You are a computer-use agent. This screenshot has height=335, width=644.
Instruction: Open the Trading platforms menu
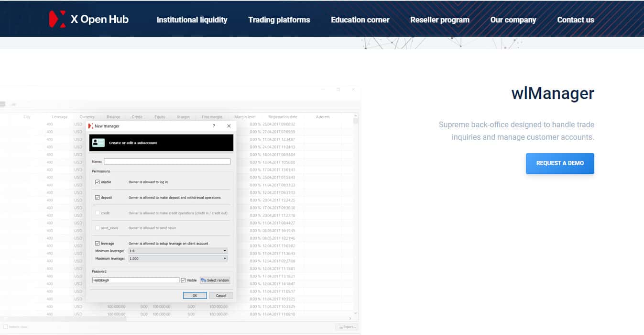click(279, 20)
